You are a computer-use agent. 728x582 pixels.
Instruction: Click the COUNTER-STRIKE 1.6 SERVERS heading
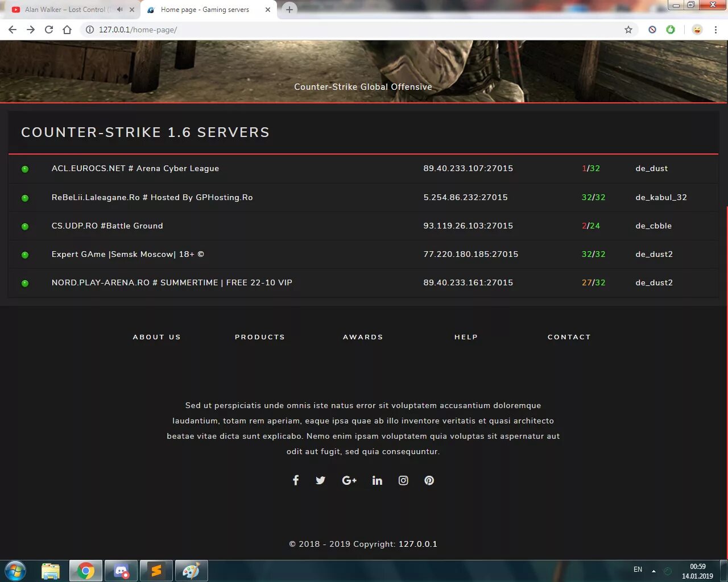[146, 132]
